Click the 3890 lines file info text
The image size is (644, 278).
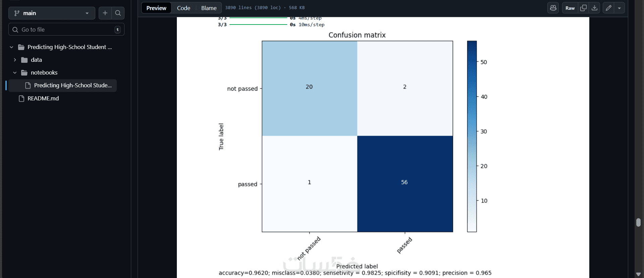(265, 8)
